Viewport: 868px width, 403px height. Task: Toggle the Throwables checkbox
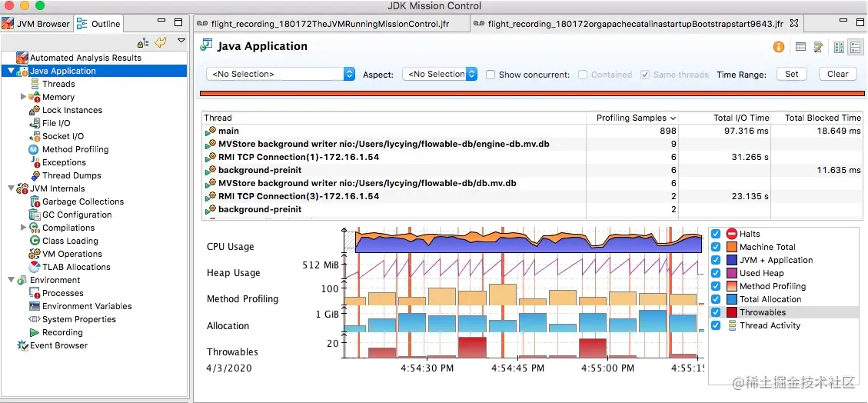pyautogui.click(x=716, y=312)
